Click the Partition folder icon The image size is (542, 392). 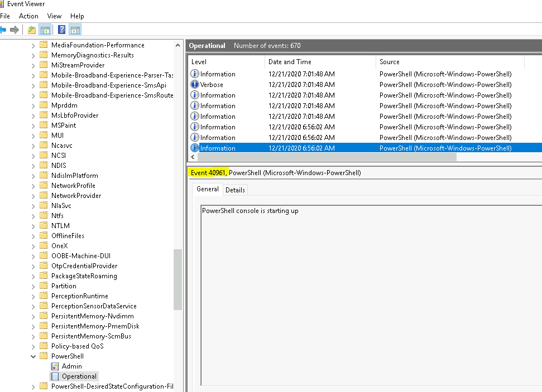[x=44, y=285]
